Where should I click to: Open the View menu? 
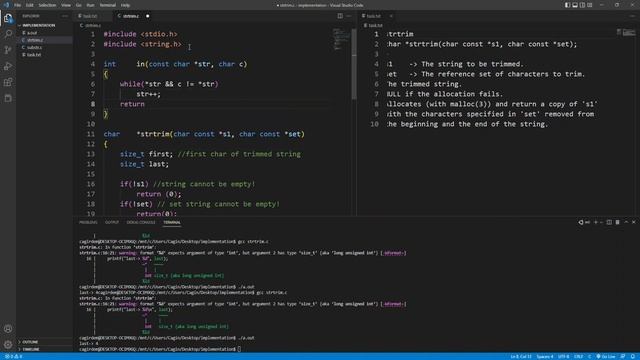pyautogui.click(x=66, y=5)
